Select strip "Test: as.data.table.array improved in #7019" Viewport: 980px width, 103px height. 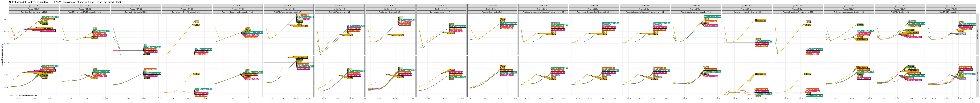pyautogui.click(x=696, y=12)
